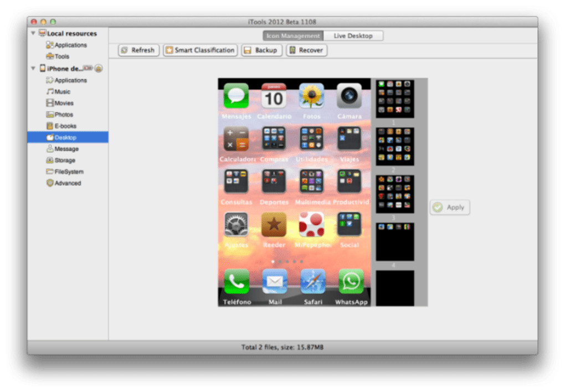
Task: Apply the desktop icon changes
Action: 450,207
